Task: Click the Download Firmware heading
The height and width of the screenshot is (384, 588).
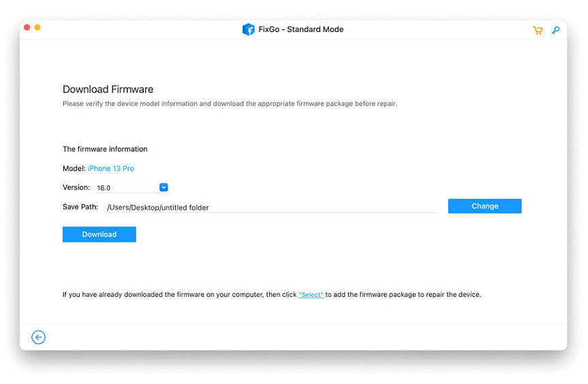Action: tap(108, 89)
